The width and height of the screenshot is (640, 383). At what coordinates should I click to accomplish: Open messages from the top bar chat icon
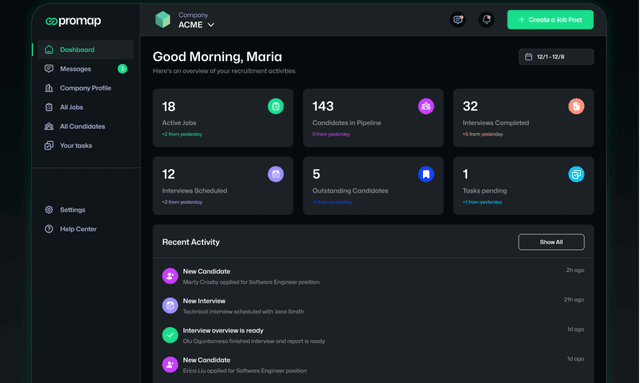click(x=458, y=20)
